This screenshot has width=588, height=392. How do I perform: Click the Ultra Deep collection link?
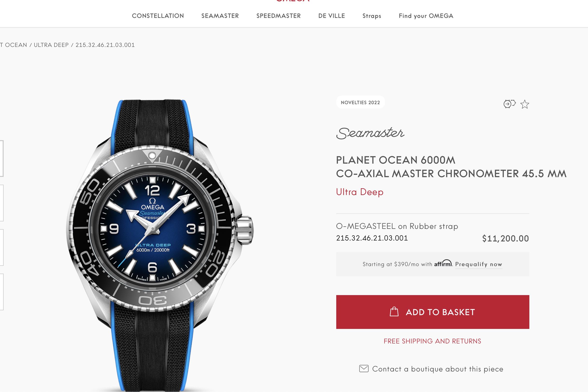[x=360, y=192]
